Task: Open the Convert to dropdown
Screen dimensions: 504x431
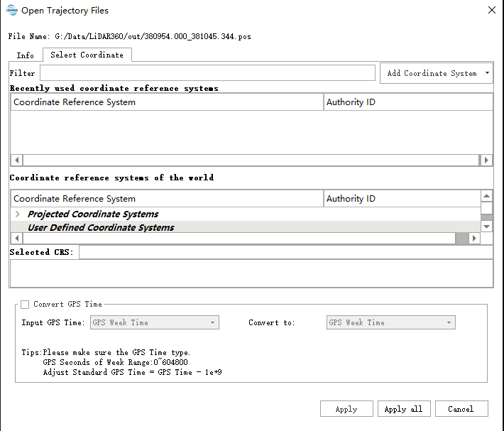Action: [390, 322]
